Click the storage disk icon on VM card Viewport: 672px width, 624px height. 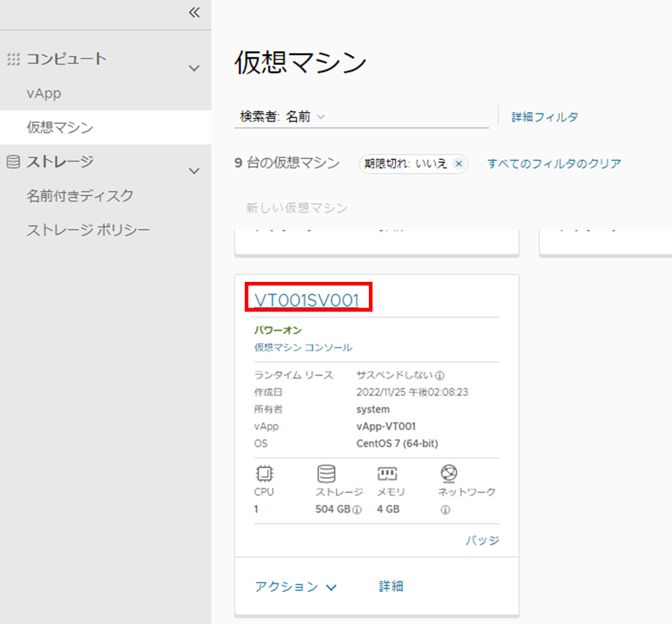326,474
